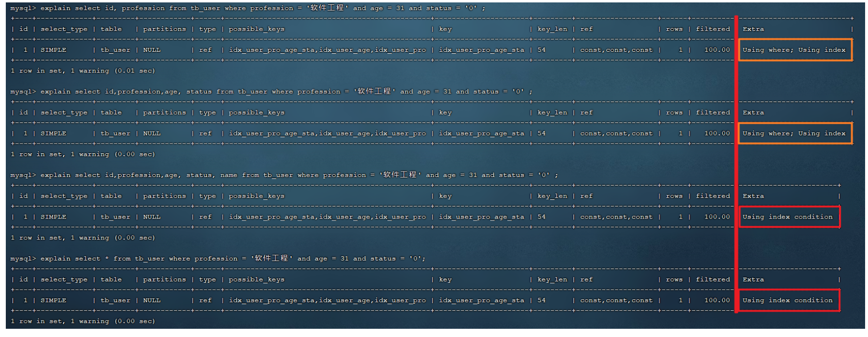Screen dimensions: 868x337
Task: Click key value idx_user_pro_age_sta in the name-column query's result
Action: pyautogui.click(x=481, y=217)
